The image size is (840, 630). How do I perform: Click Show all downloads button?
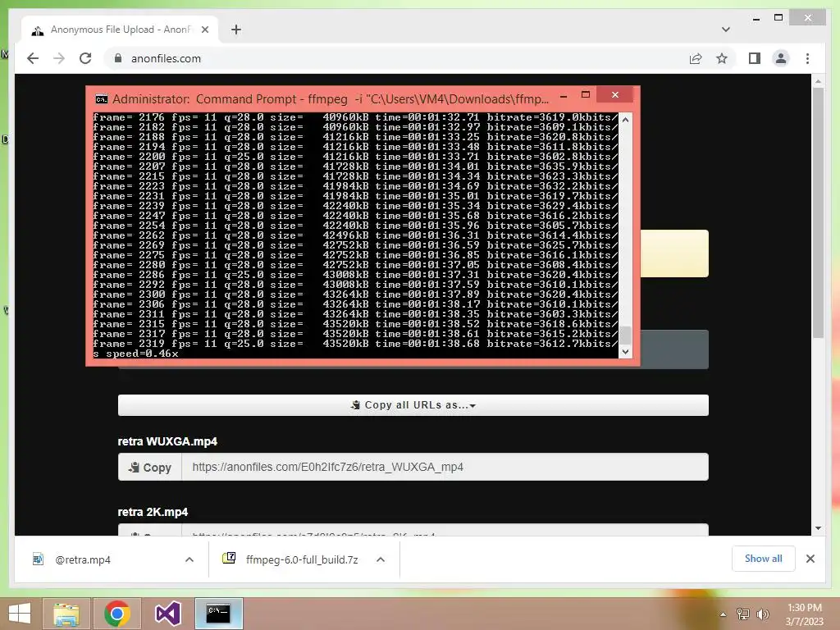[763, 559]
